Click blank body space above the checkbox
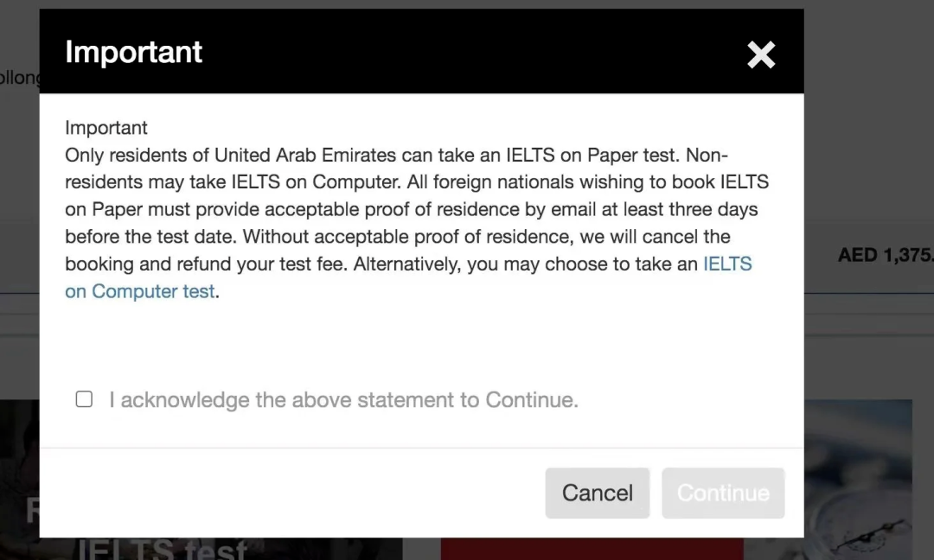 422,342
